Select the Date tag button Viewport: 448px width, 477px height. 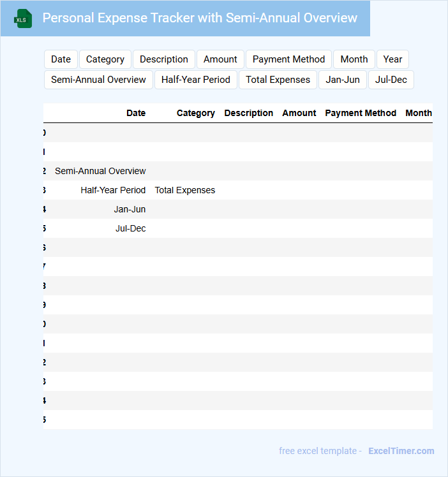point(61,59)
